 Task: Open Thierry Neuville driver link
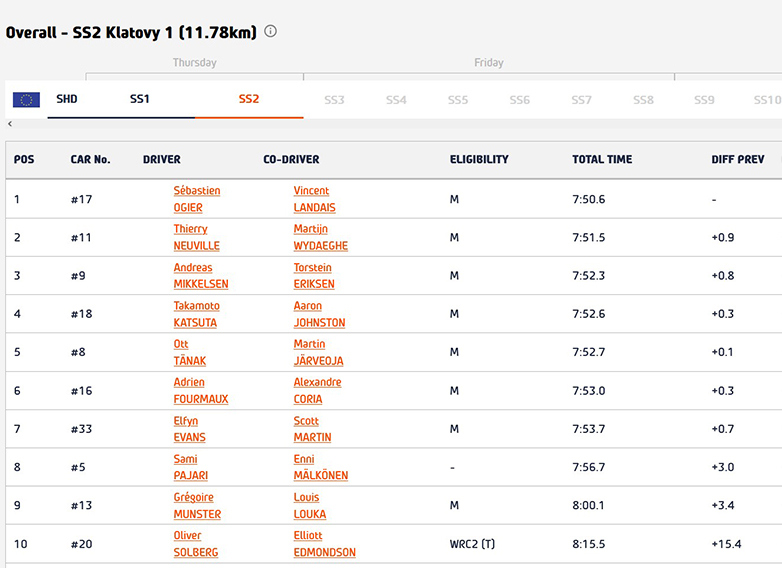pyautogui.click(x=196, y=237)
